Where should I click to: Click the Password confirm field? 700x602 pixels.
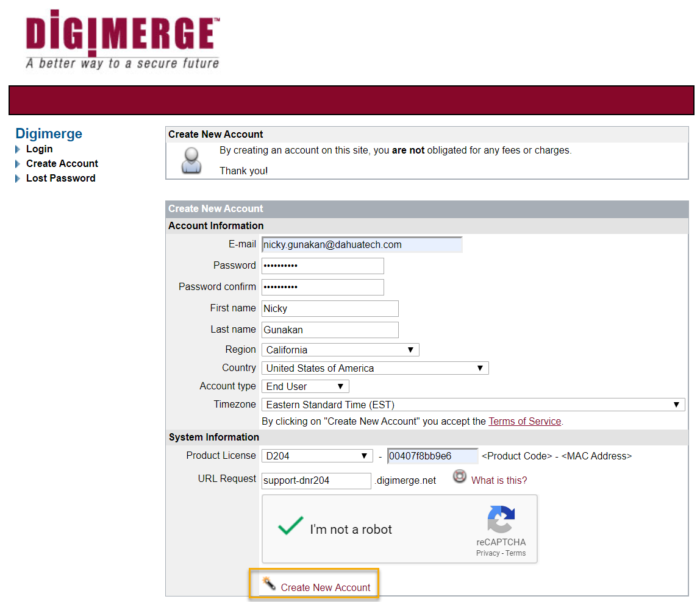click(x=323, y=288)
